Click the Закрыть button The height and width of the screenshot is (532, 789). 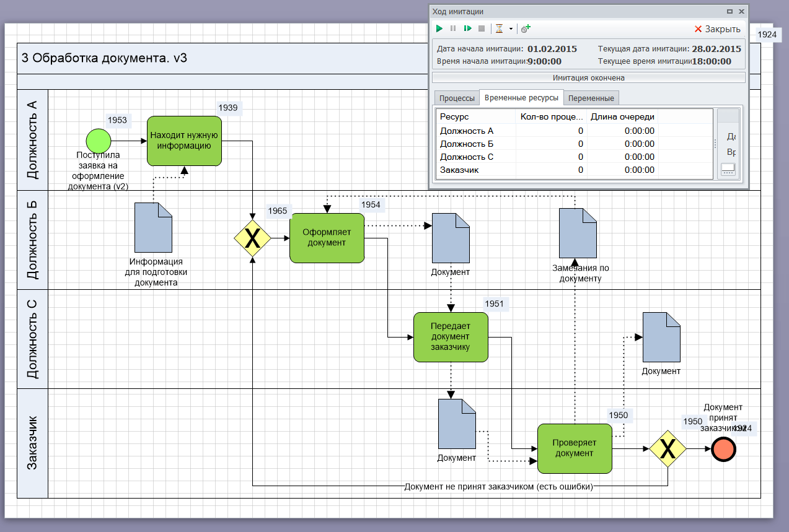coord(717,29)
